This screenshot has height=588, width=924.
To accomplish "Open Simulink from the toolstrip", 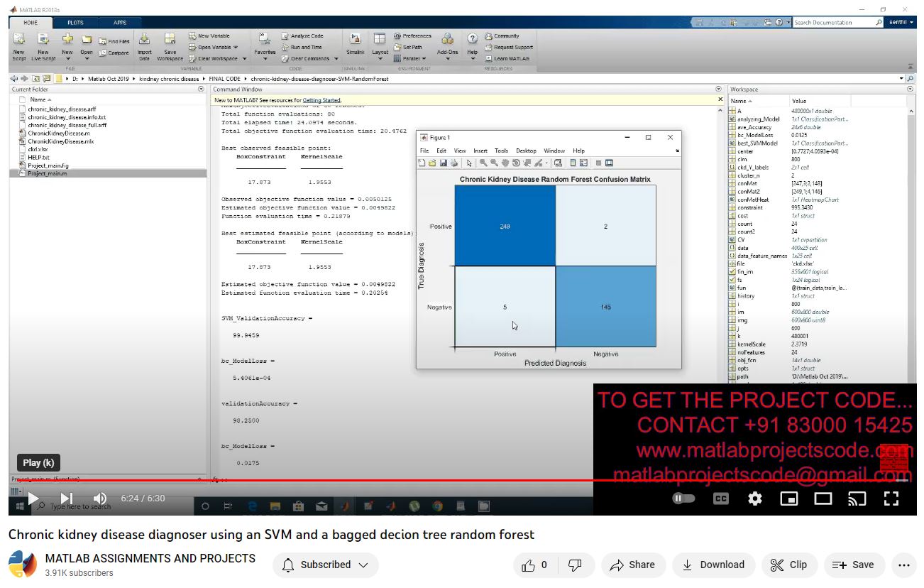I will coord(356,40).
